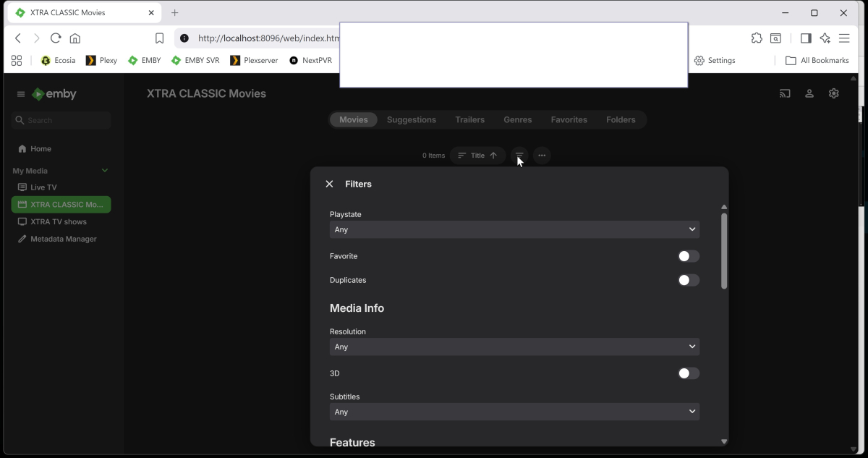Image resolution: width=868 pixels, height=458 pixels.
Task: Open the browser extensions puzzle icon
Action: (x=757, y=38)
